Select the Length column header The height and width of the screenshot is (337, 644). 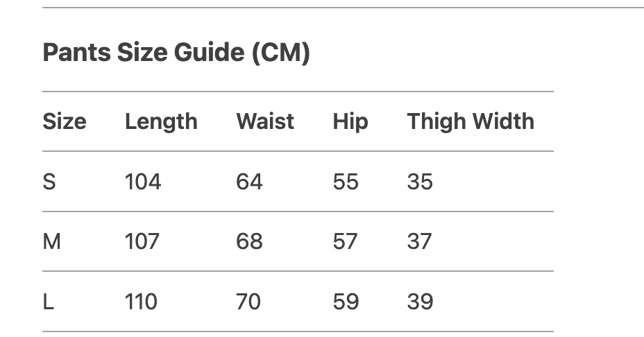click(x=161, y=121)
